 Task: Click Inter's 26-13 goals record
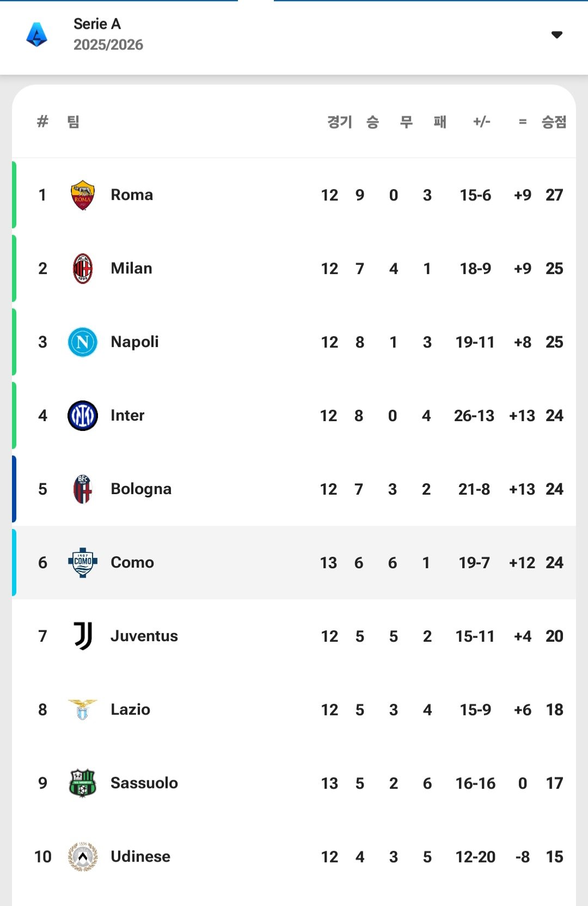click(474, 416)
